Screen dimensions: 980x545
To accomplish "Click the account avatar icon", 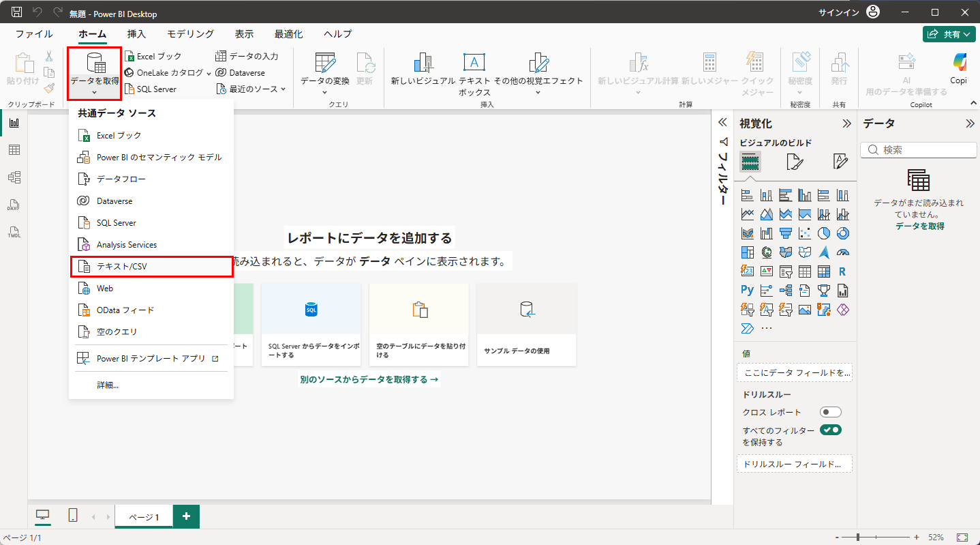I will tap(873, 12).
